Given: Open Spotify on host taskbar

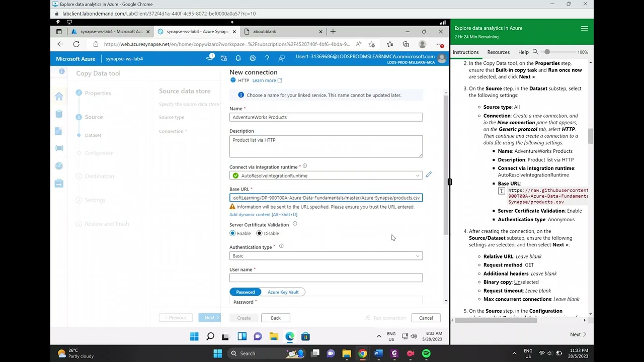Looking at the screenshot, I should tap(426, 353).
